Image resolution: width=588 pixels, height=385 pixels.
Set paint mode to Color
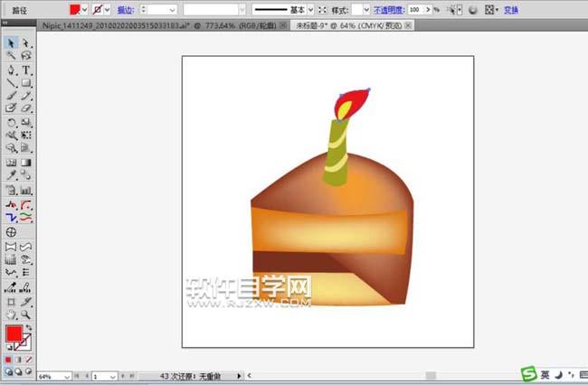pos(8,360)
